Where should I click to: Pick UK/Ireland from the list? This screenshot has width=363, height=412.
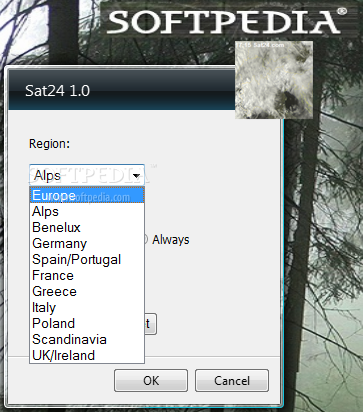pyautogui.click(x=87, y=355)
